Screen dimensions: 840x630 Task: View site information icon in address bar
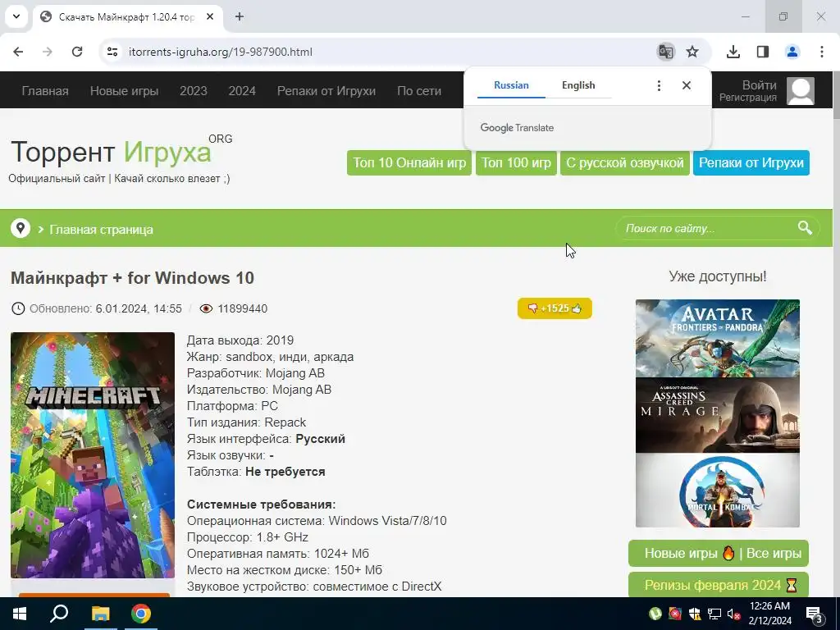(112, 52)
